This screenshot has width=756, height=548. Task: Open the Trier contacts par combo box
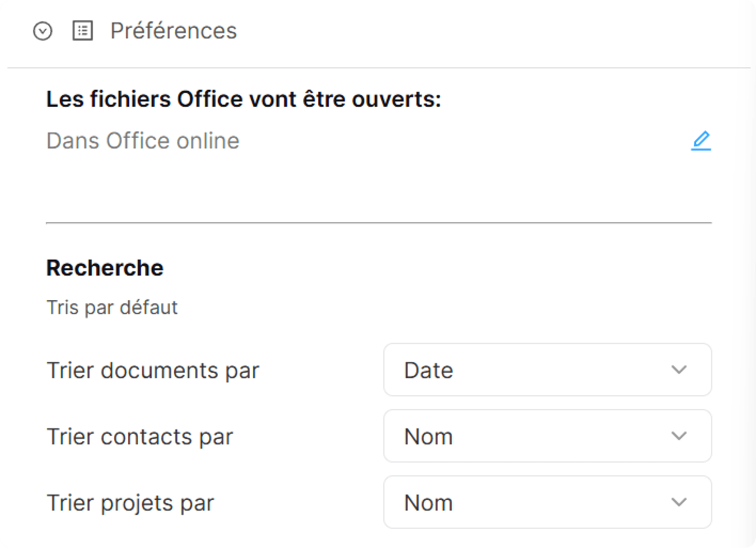pyautogui.click(x=547, y=436)
